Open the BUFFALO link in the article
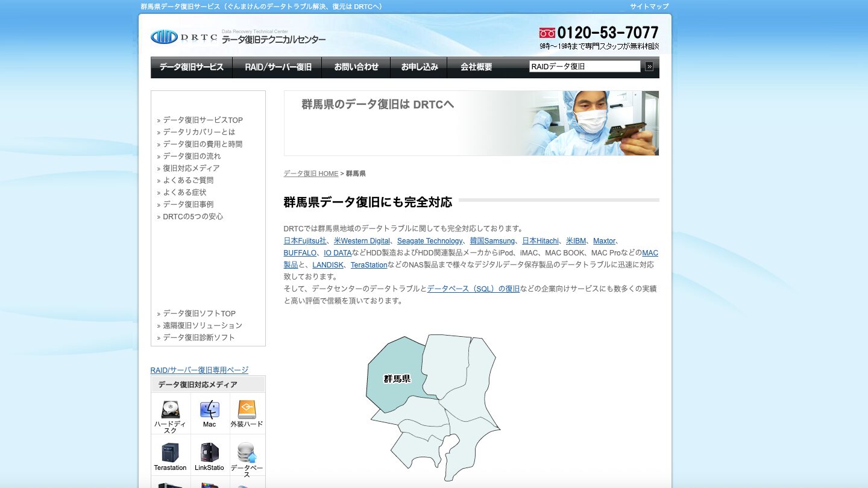868x488 pixels. [300, 252]
